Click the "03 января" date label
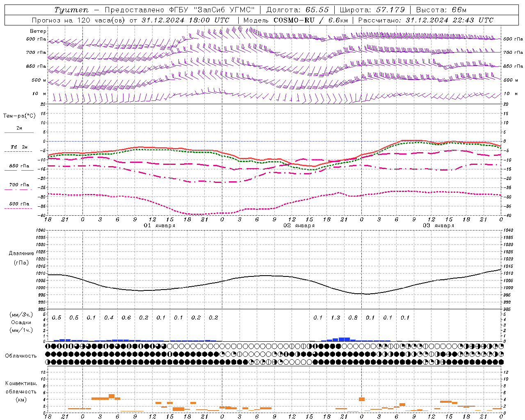 click(438, 226)
